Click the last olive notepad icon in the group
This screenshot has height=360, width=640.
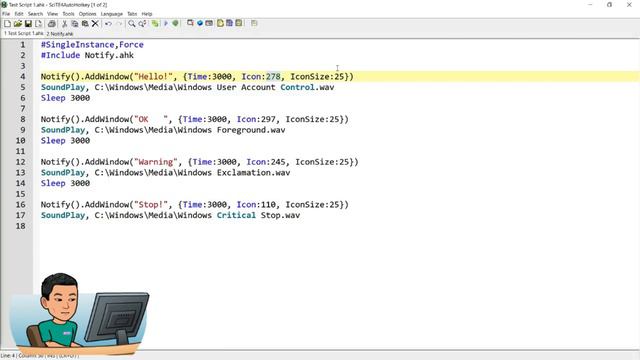point(239,23)
